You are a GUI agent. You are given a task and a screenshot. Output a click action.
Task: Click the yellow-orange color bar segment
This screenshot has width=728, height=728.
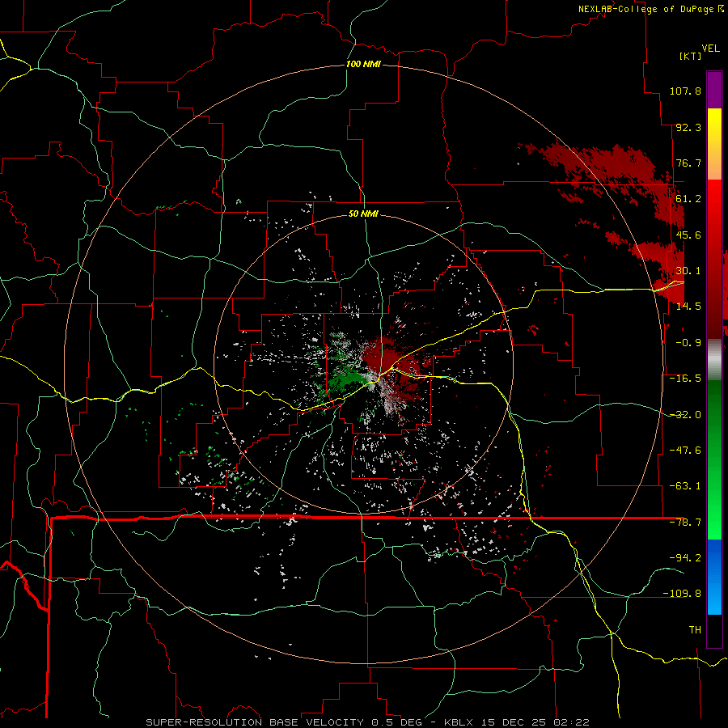tap(714, 144)
